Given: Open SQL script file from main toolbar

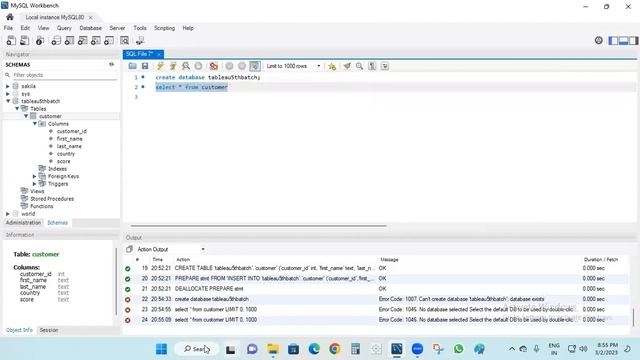Looking at the screenshot, I should (x=24, y=40).
